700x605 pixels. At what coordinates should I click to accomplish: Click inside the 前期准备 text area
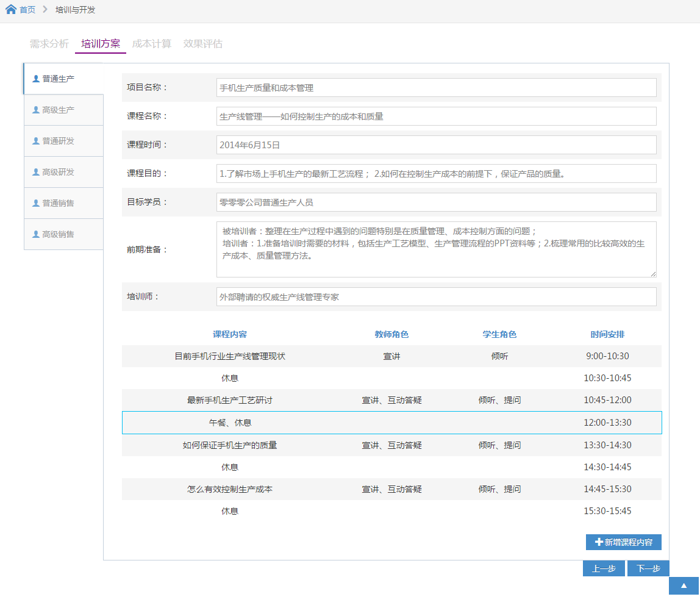click(x=436, y=249)
